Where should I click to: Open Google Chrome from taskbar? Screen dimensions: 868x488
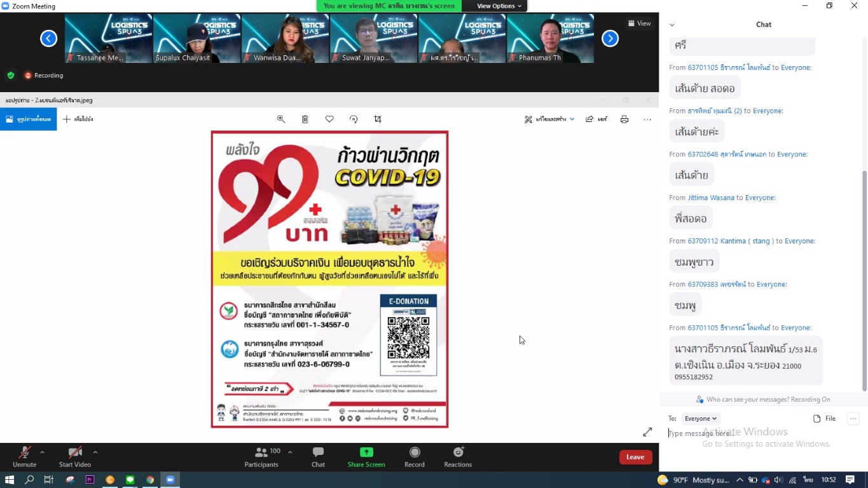click(x=150, y=480)
